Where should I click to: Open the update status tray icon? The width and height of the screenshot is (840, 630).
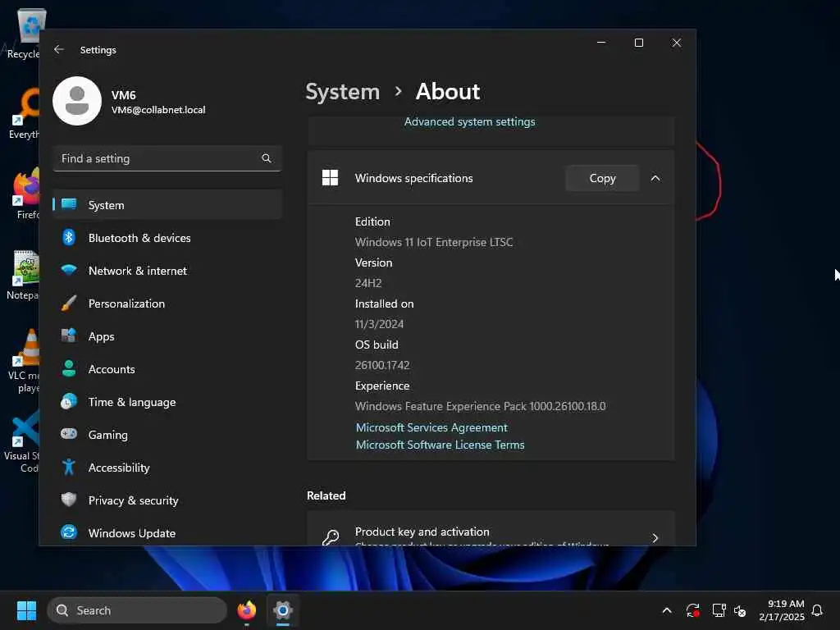pos(692,610)
